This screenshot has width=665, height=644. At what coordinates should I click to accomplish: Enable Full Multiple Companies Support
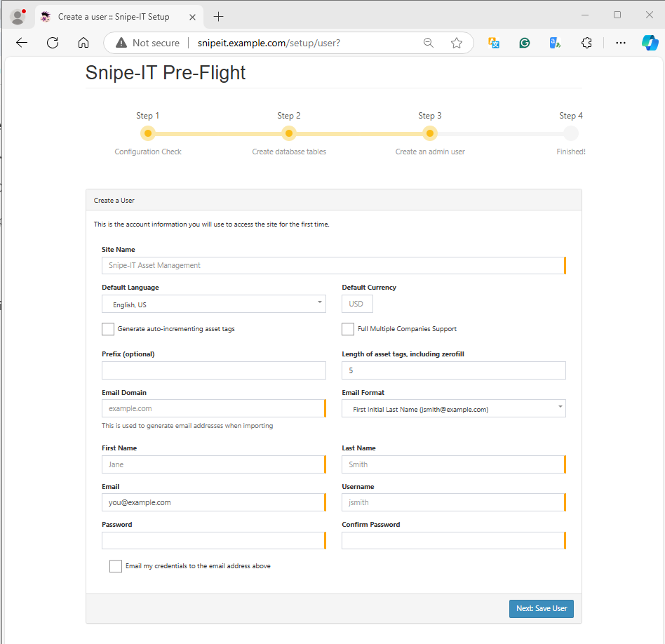pyautogui.click(x=348, y=329)
